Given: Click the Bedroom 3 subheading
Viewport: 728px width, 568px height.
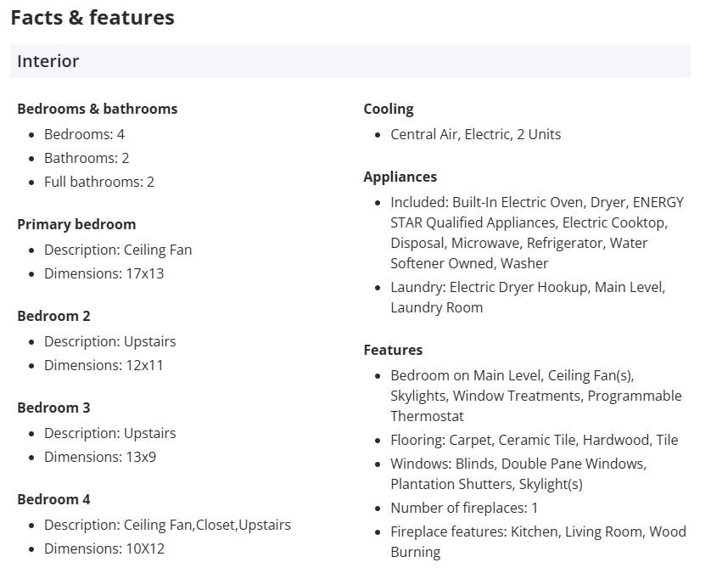Looking at the screenshot, I should [53, 408].
